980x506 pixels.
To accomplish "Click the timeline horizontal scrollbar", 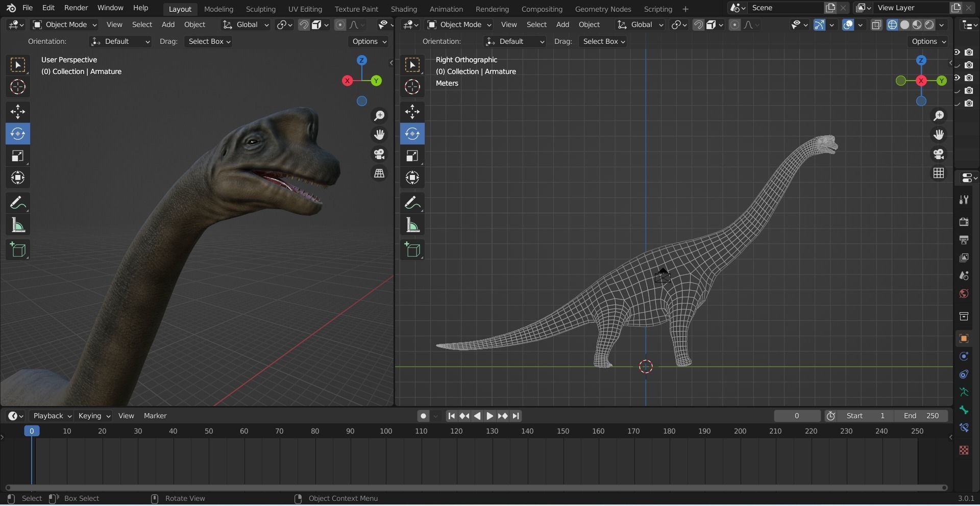I will [x=476, y=488].
